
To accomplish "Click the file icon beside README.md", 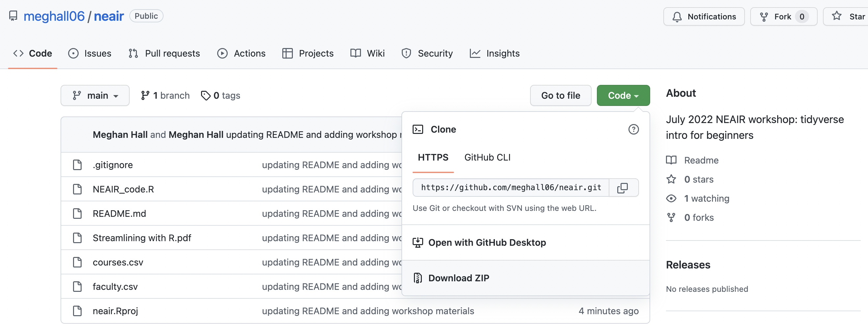I will point(77,214).
